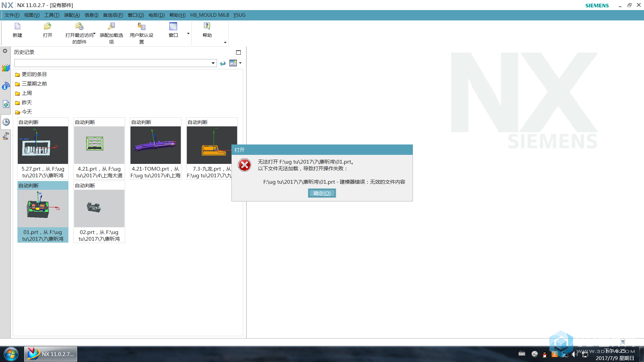
Task: Click the 装配加载选项 assembly load options icon
Action: coord(111,26)
